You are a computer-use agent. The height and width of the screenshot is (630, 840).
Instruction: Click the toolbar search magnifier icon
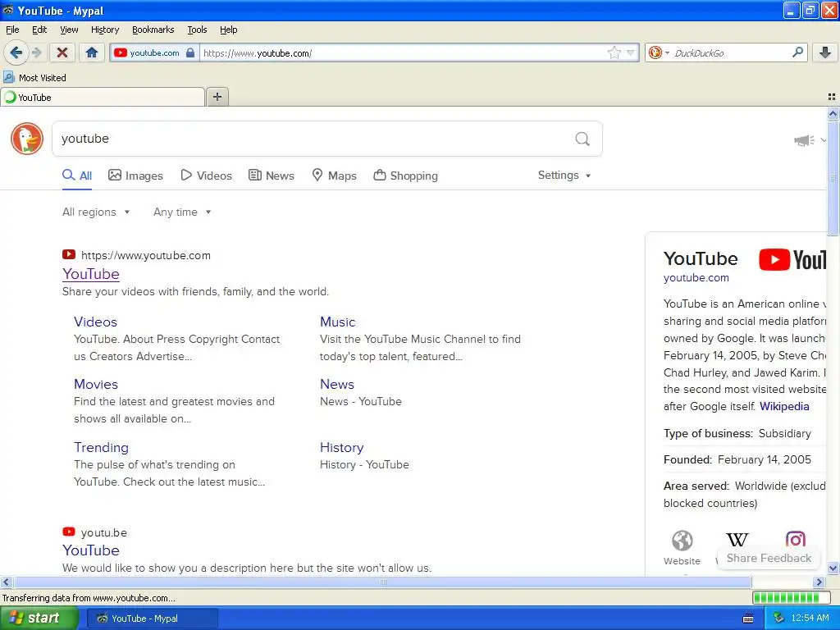coord(797,52)
